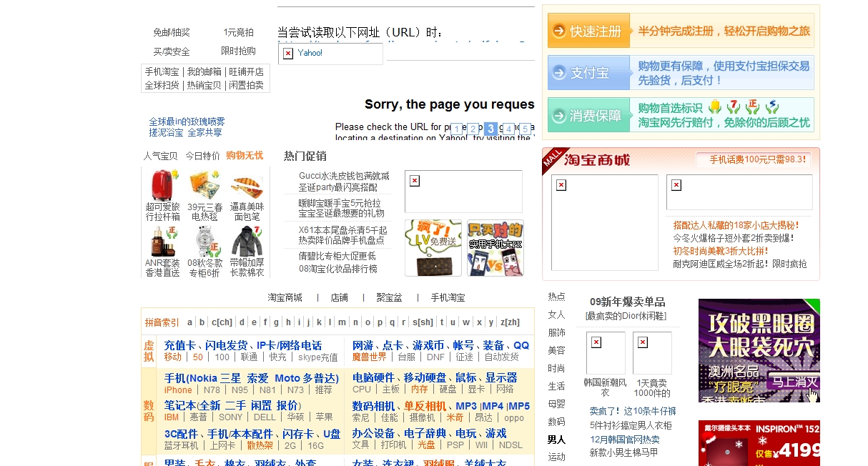This screenshot has width=868, height=466.
Task: Click the LV免费送 promo image
Action: pyautogui.click(x=433, y=248)
